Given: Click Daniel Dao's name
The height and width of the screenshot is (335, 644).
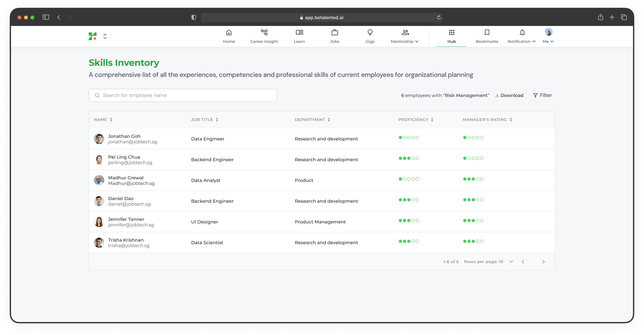Looking at the screenshot, I should coord(121,198).
